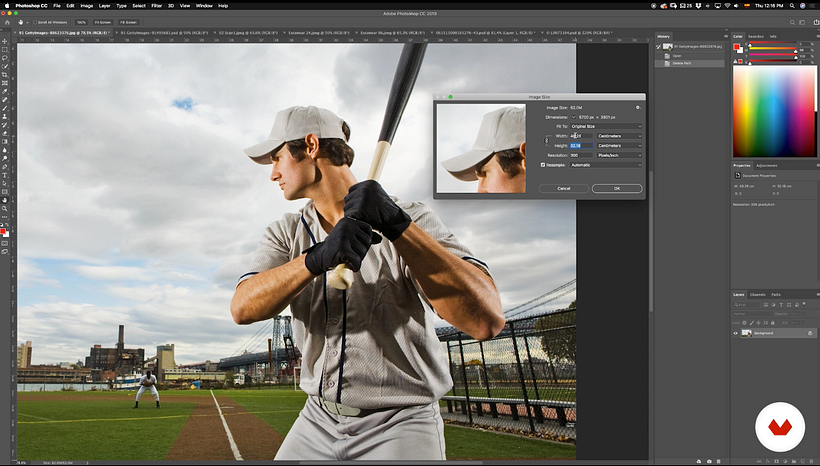Toggle the constrain proportions link icon

547,140
